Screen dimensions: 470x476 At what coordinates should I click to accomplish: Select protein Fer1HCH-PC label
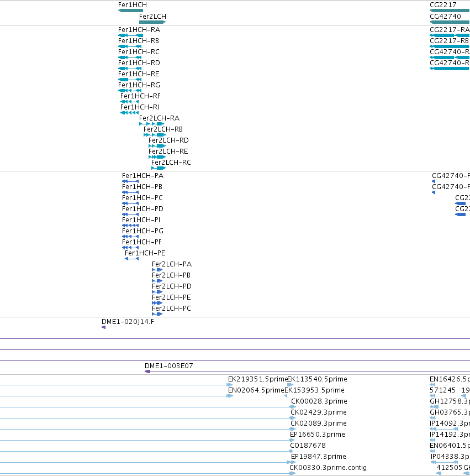click(x=142, y=198)
